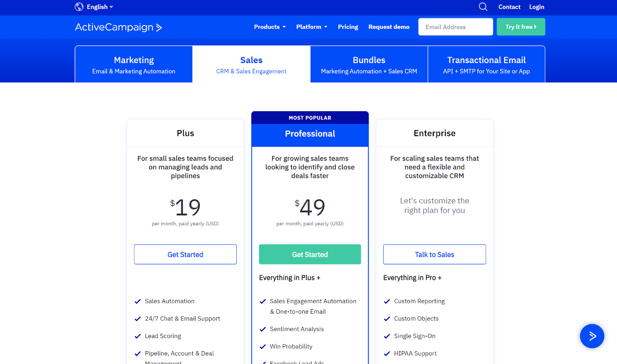Click Talk to Sales for Enterprise
This screenshot has width=617, height=364.
[x=435, y=254]
